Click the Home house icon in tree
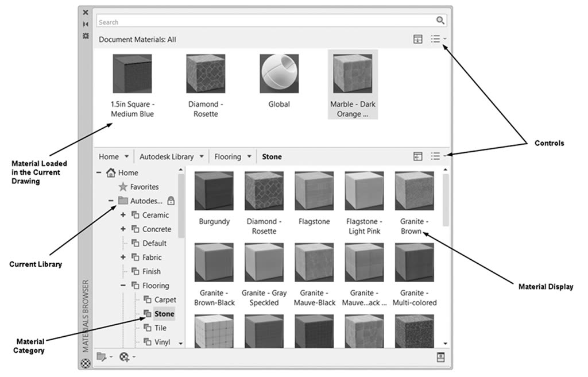The image size is (588, 377). tap(111, 173)
